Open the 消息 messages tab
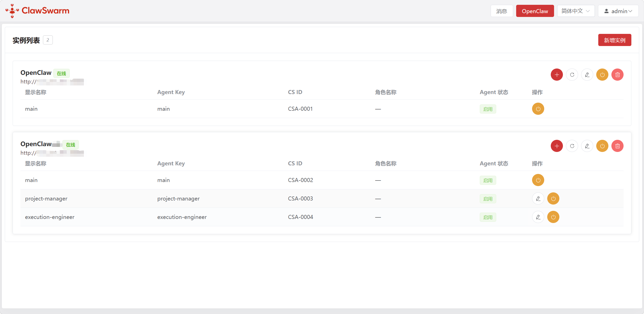Viewport: 644px width, 314px height. [502, 11]
